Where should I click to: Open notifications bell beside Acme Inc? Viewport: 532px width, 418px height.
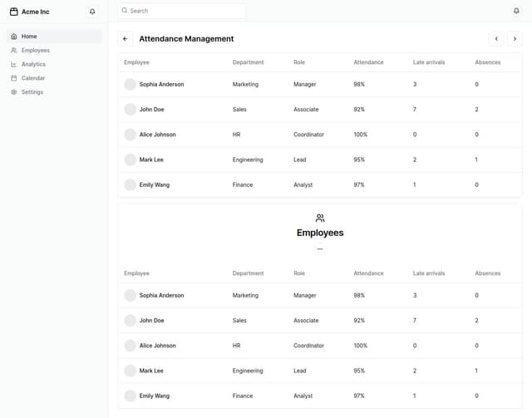click(x=92, y=12)
